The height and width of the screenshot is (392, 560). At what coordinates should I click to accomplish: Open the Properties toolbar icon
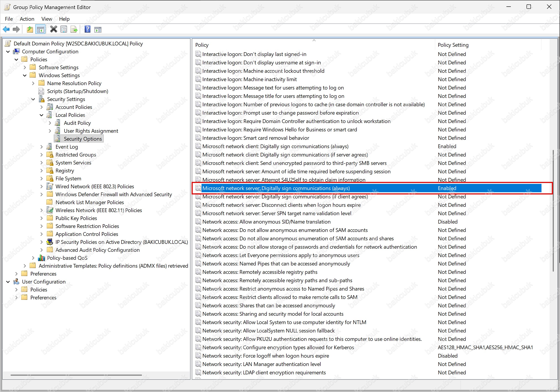coord(64,30)
